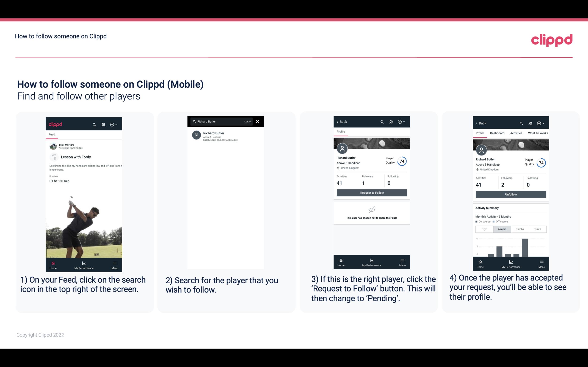588x367 pixels.
Task: Click the 'Request to Follow' button
Action: pyautogui.click(x=371, y=192)
